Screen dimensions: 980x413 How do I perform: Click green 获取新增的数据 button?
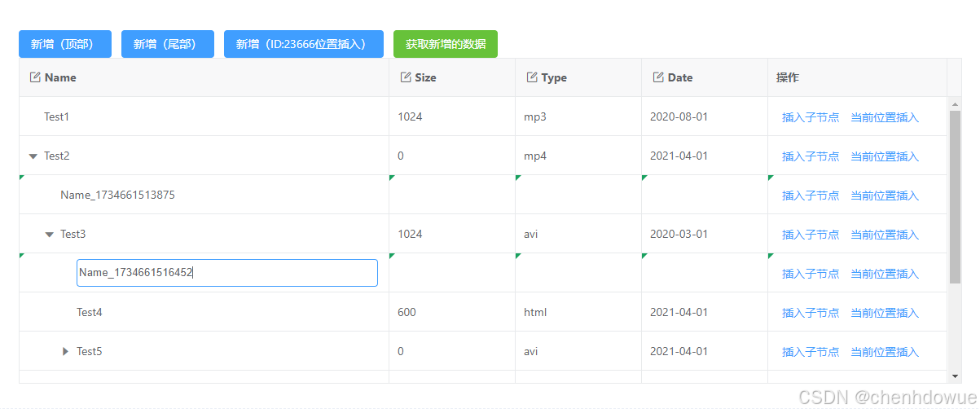point(446,44)
